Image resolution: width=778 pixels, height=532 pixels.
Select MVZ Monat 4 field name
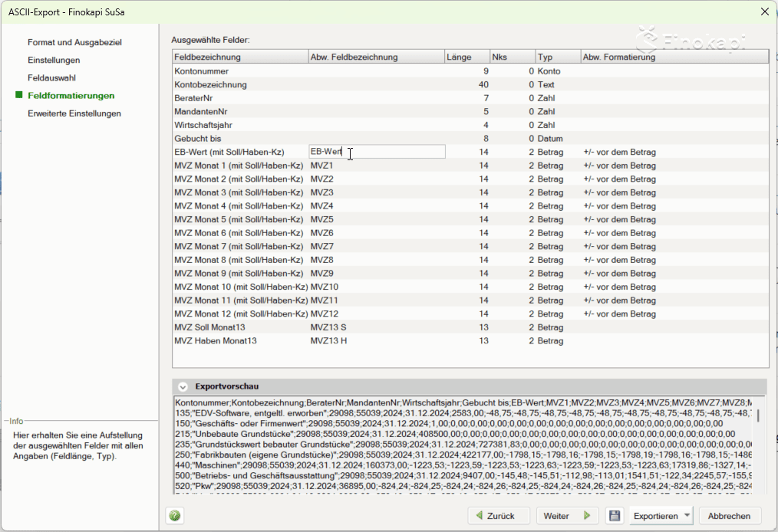tap(239, 205)
